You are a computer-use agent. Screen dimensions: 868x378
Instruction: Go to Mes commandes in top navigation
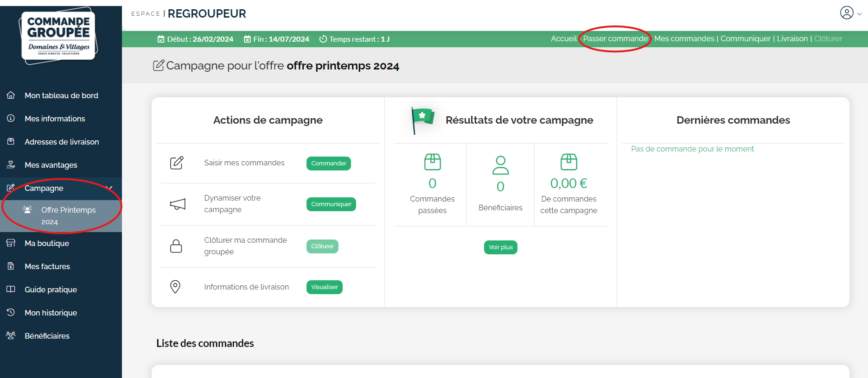coord(684,39)
